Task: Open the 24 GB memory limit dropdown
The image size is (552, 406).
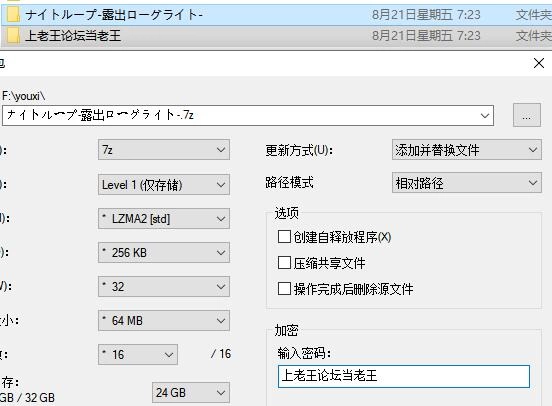Action: 191,392
